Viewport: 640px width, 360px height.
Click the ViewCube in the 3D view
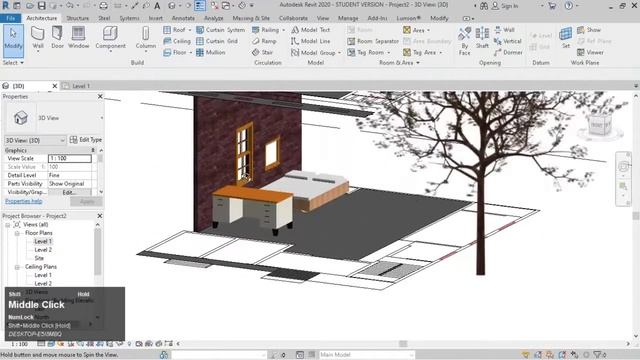[600, 125]
